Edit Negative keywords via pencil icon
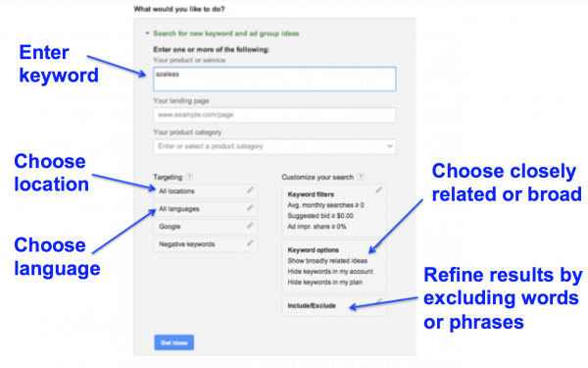588x368 pixels. pyautogui.click(x=250, y=243)
